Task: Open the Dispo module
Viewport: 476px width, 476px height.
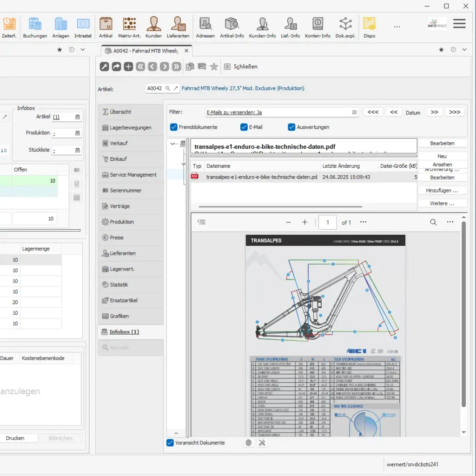Action: (370, 27)
